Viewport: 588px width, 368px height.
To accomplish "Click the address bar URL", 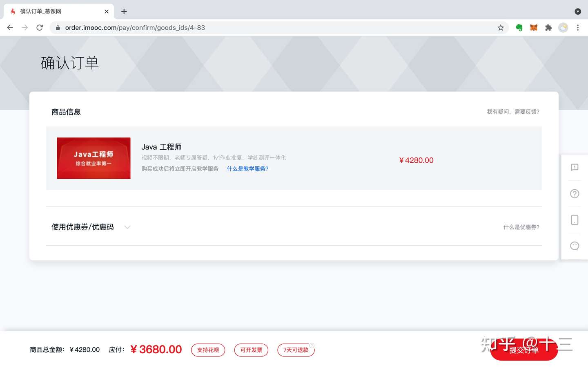I will point(135,28).
